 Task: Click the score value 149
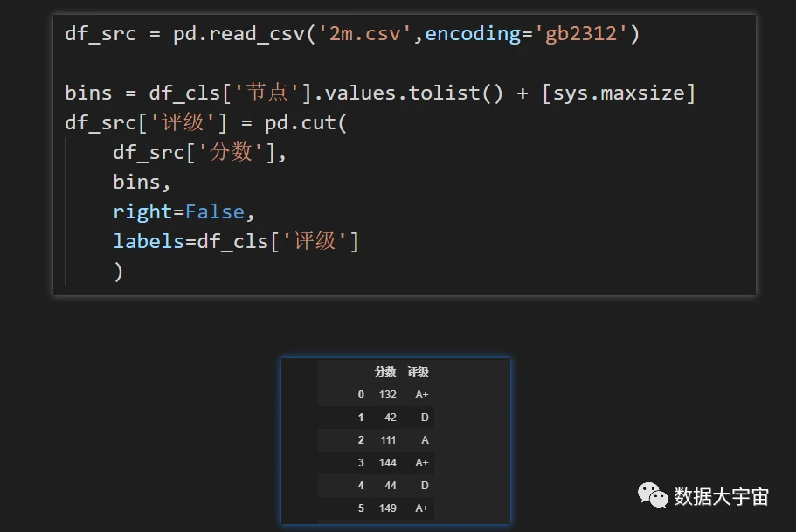click(x=387, y=508)
